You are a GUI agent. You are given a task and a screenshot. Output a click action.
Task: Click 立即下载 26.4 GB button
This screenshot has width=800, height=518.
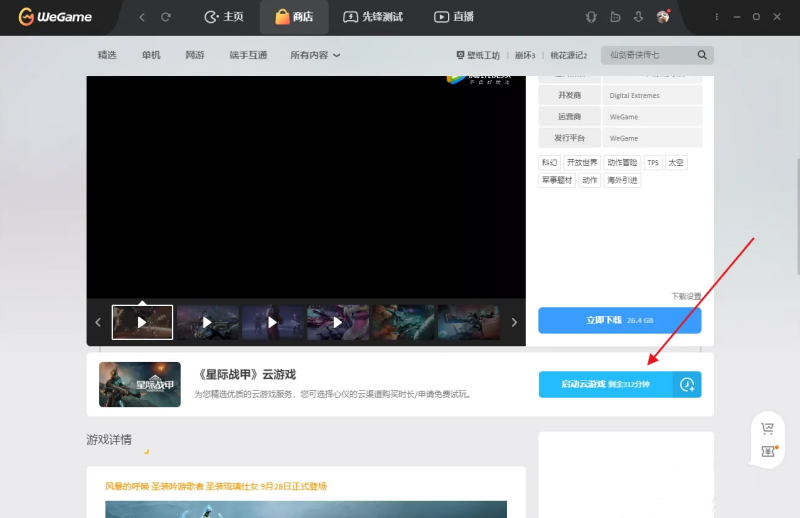pyautogui.click(x=619, y=320)
